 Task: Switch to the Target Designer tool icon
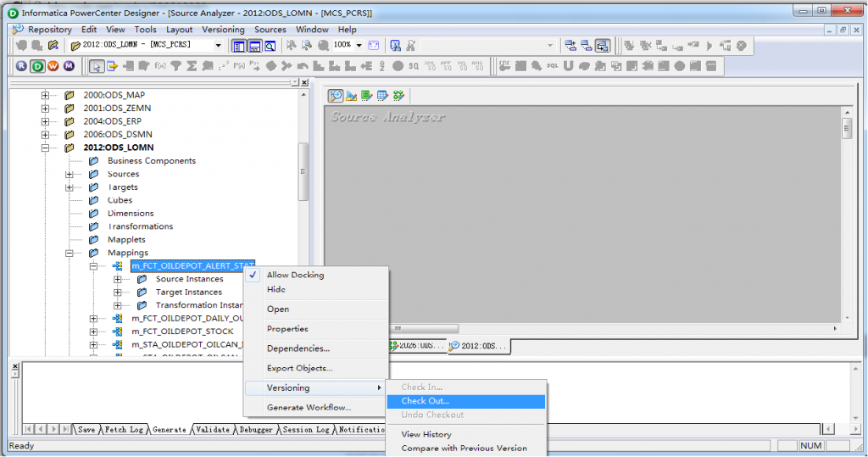point(351,96)
